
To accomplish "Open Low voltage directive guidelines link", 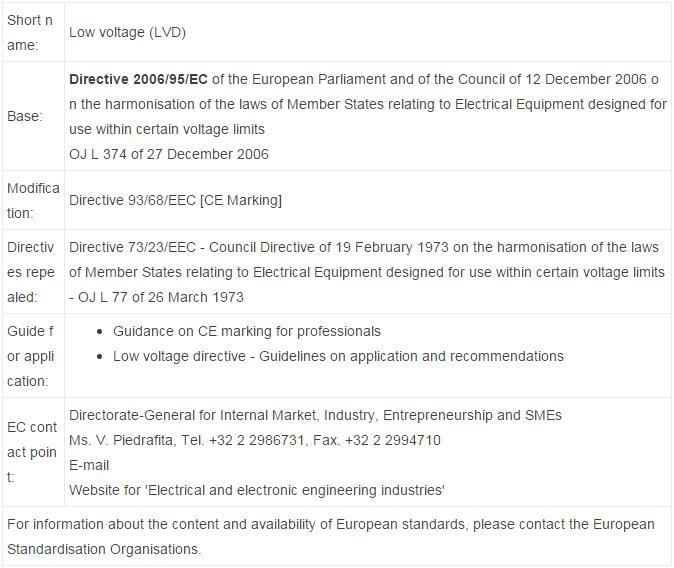I will (x=338, y=356).
